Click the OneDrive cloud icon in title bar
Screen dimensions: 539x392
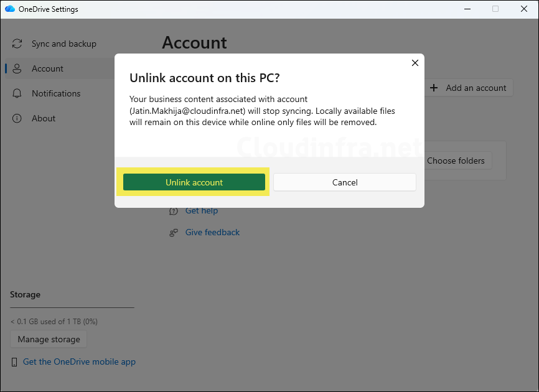point(9,9)
